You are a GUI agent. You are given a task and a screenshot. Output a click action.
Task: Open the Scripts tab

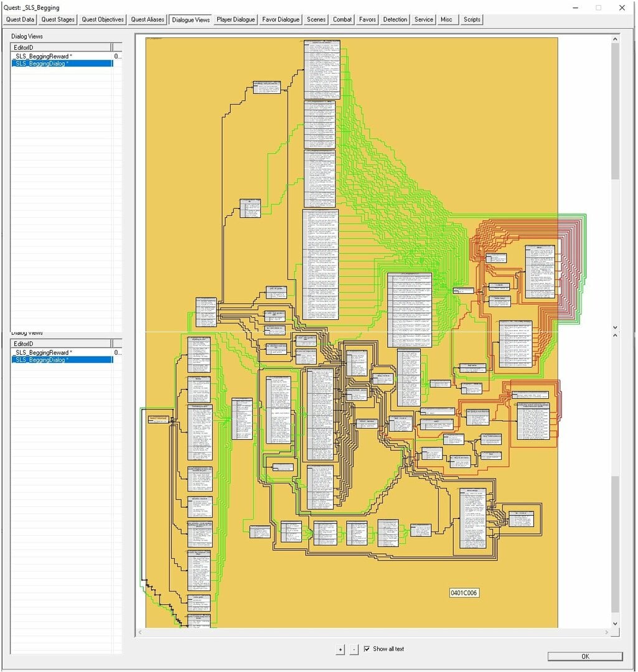click(472, 20)
